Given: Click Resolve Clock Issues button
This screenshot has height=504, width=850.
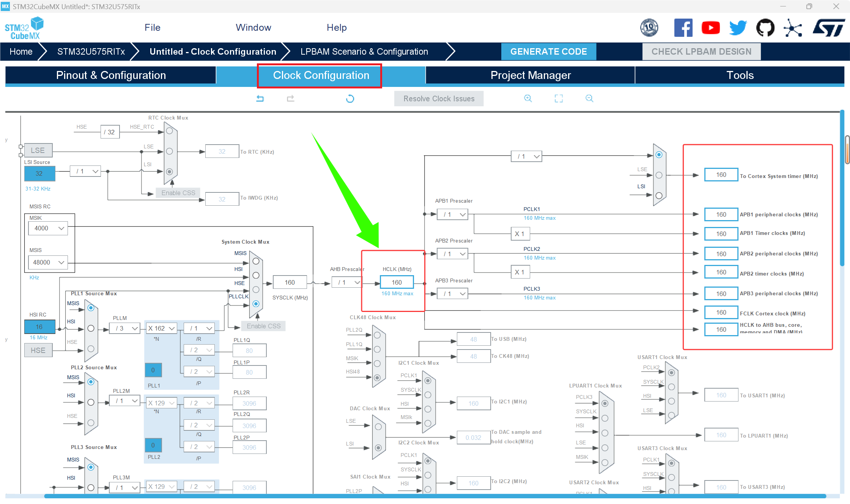Looking at the screenshot, I should click(x=439, y=99).
